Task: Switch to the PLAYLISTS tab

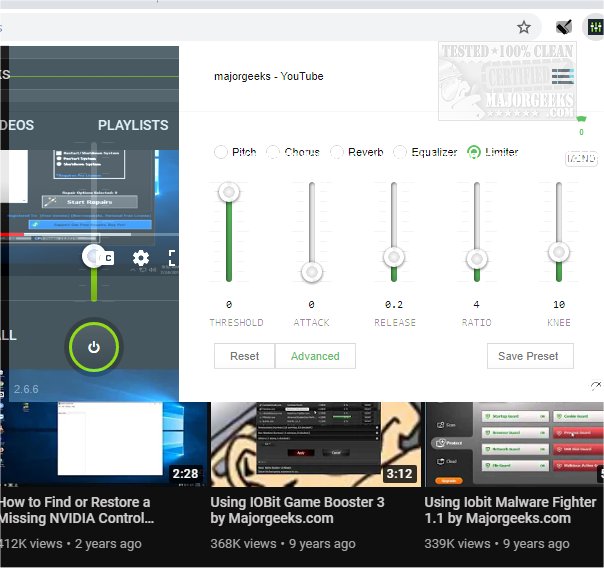Action: coord(133,125)
